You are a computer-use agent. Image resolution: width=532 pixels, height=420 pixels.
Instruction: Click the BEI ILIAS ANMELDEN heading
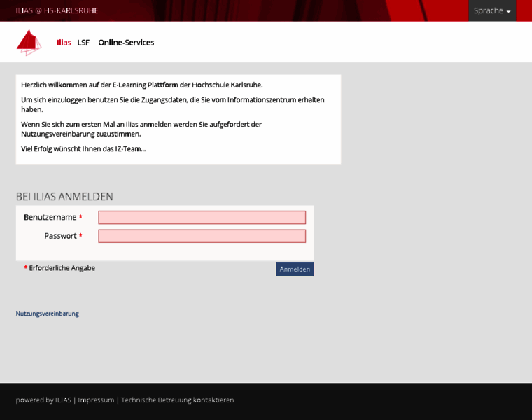pyautogui.click(x=64, y=197)
